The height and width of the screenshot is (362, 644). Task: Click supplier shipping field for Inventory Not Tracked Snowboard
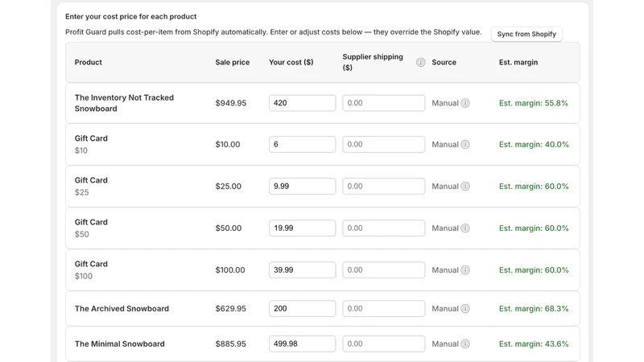click(x=384, y=103)
